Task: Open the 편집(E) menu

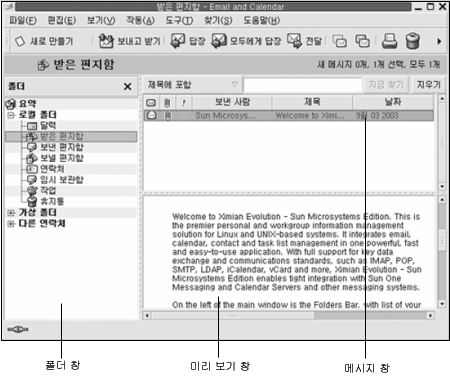Action: 62,21
